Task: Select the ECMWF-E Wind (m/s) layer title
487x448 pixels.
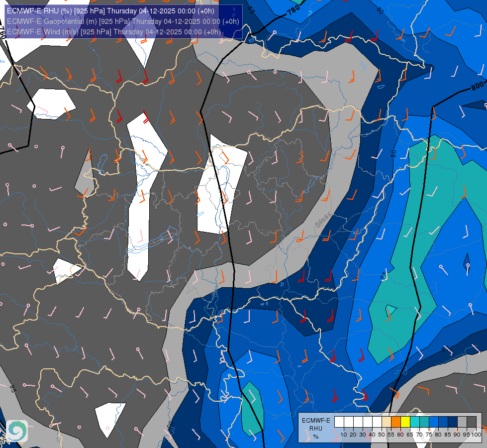Action: (x=114, y=32)
